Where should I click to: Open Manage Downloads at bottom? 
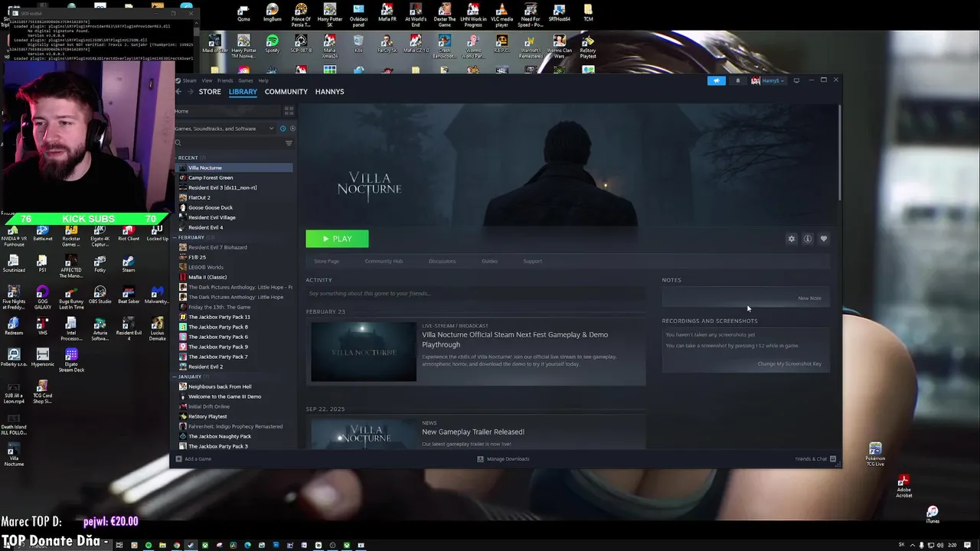coord(503,459)
